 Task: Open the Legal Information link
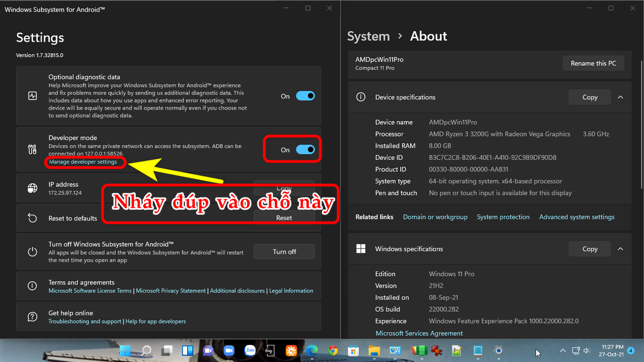pos(291,291)
